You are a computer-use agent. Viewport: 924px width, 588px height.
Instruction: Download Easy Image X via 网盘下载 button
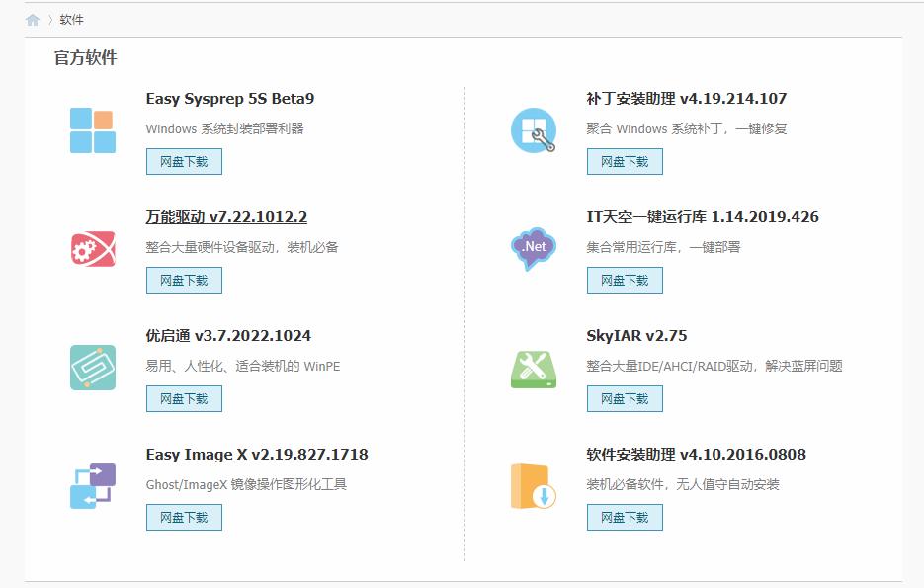pyautogui.click(x=184, y=517)
